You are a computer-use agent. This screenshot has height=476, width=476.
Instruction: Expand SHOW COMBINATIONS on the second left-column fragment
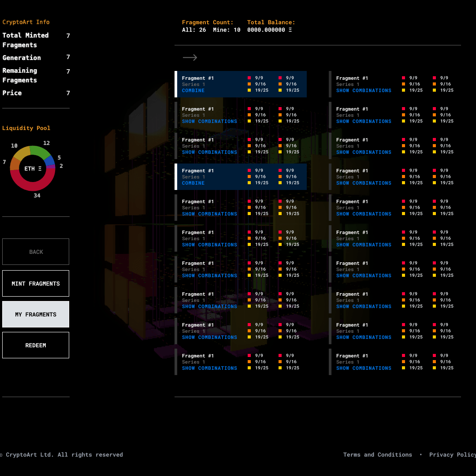(x=209, y=122)
